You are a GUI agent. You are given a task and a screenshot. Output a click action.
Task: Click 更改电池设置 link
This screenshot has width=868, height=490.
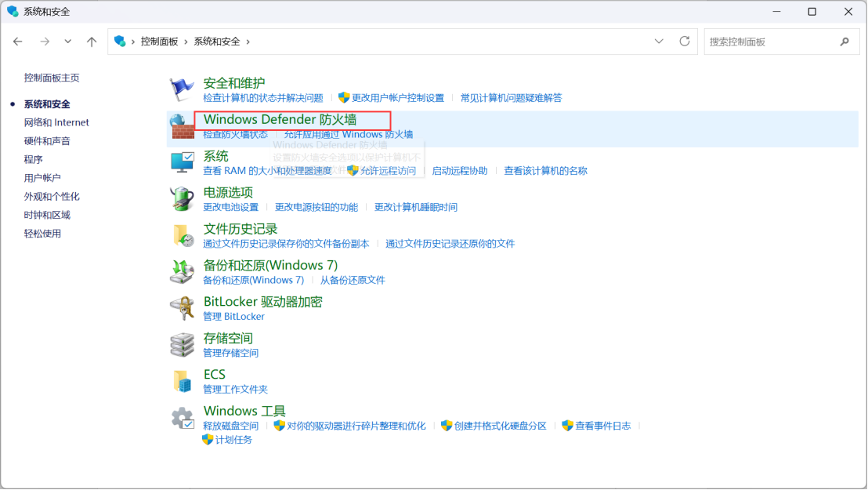coord(231,207)
